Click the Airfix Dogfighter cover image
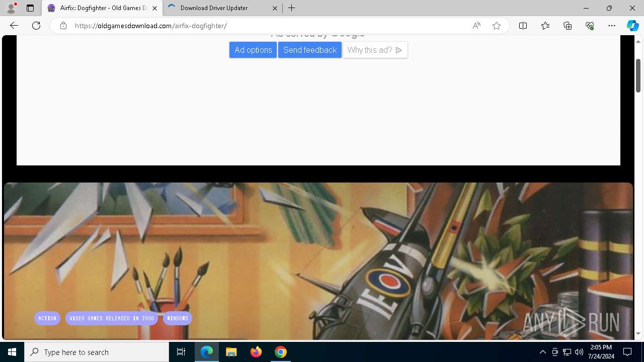Viewport: 644px width, 362px height. [318, 261]
